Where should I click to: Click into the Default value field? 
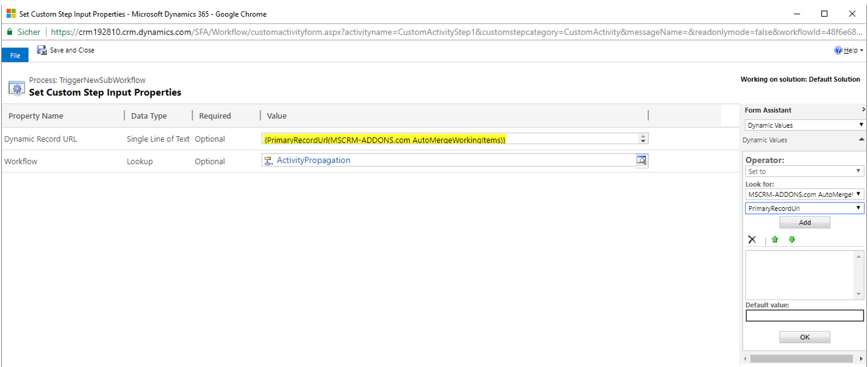[x=804, y=315]
